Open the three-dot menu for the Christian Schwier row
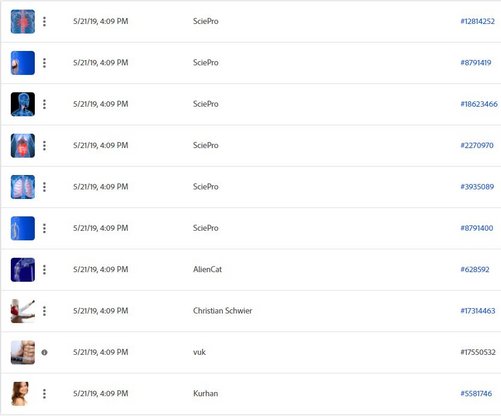The image size is (501, 416). pyautogui.click(x=44, y=311)
